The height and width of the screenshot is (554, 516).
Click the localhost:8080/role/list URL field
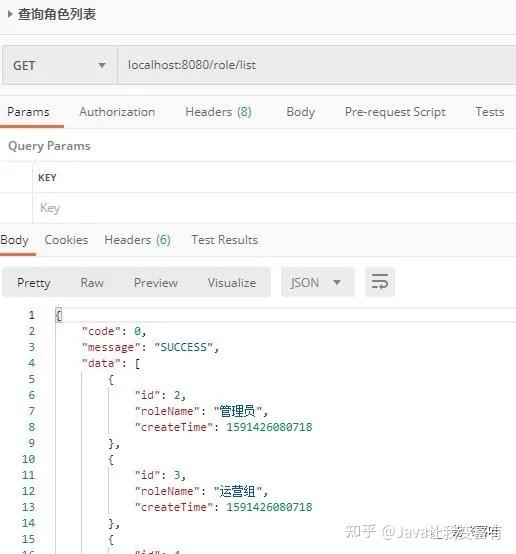click(x=317, y=65)
